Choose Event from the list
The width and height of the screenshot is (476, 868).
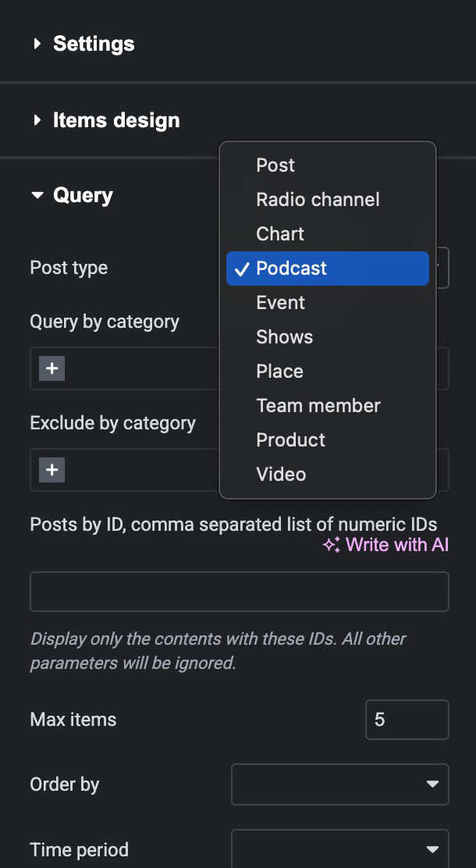280,303
